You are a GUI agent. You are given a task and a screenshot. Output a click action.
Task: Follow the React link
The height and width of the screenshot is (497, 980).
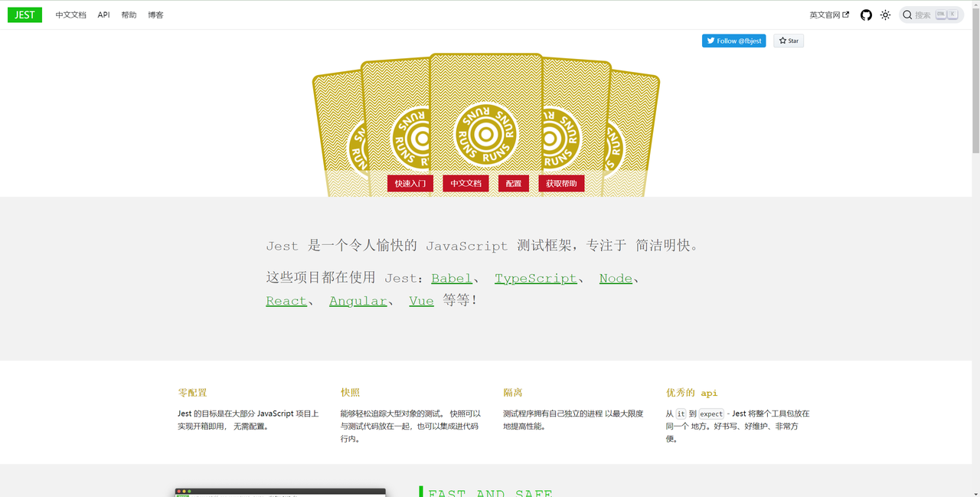coord(286,301)
